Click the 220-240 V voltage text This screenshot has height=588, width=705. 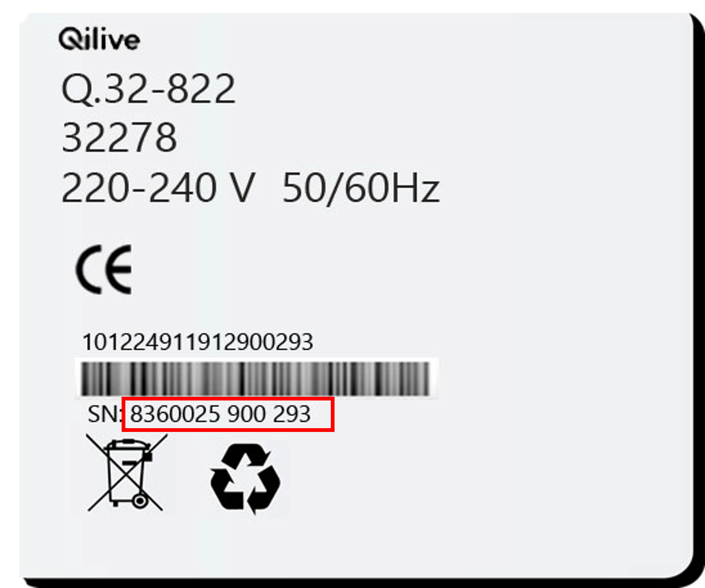click(x=159, y=187)
